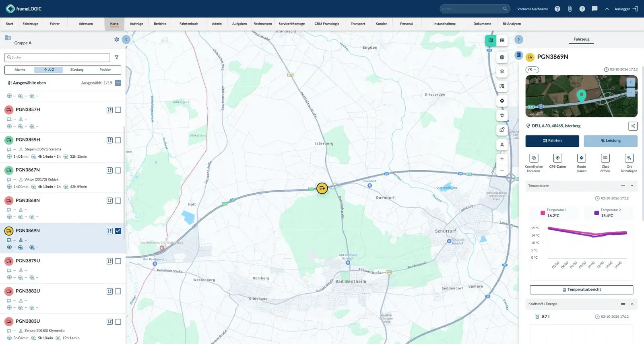Image resolution: width=644 pixels, height=344 pixels.
Task: Open the Fahrzeuge tab
Action: (30, 24)
